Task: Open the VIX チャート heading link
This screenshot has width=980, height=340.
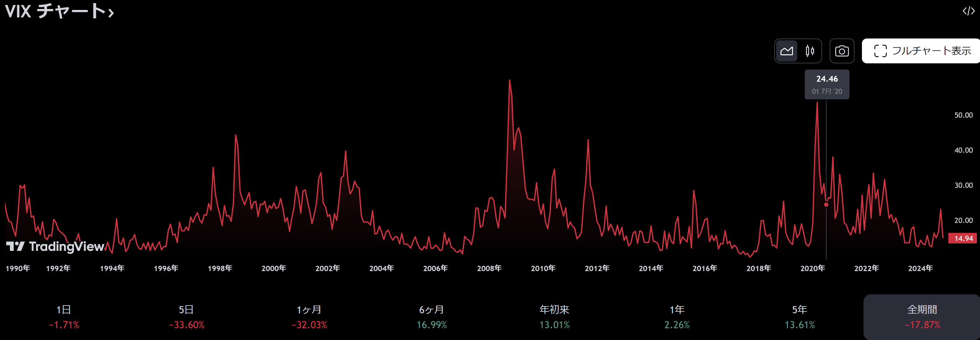Action: 55,11
